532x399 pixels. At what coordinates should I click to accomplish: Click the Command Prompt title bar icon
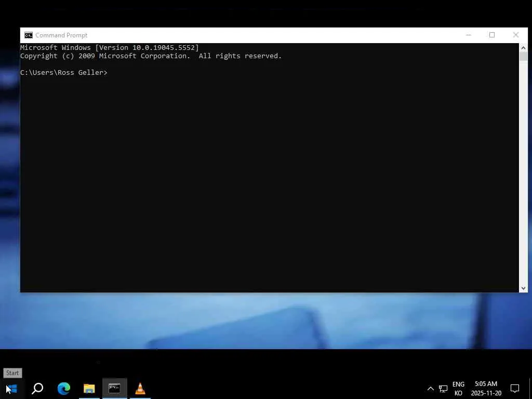(29, 35)
